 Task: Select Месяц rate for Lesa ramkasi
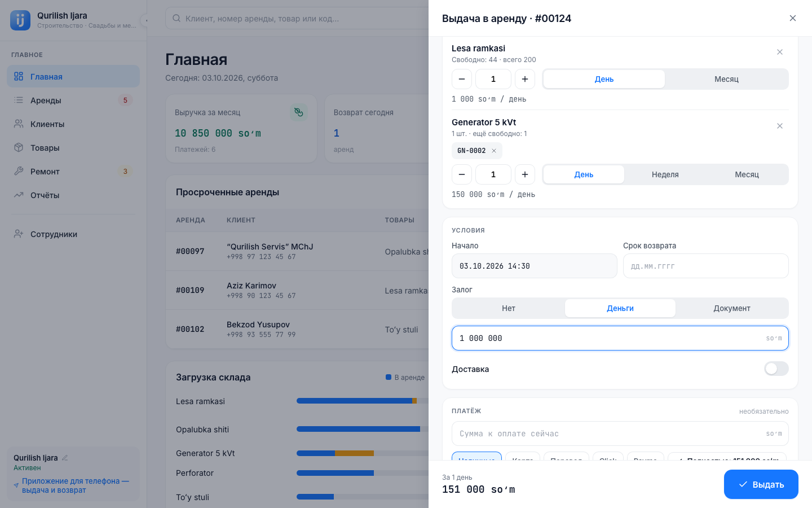(726, 79)
